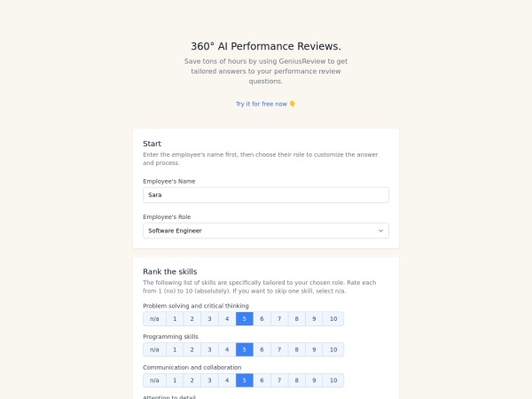Click the Try it for free now link
532x399 pixels.
pyautogui.click(x=262, y=104)
